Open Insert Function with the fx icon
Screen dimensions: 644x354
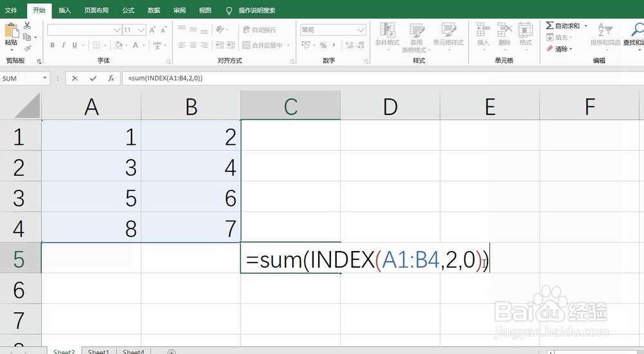(111, 78)
